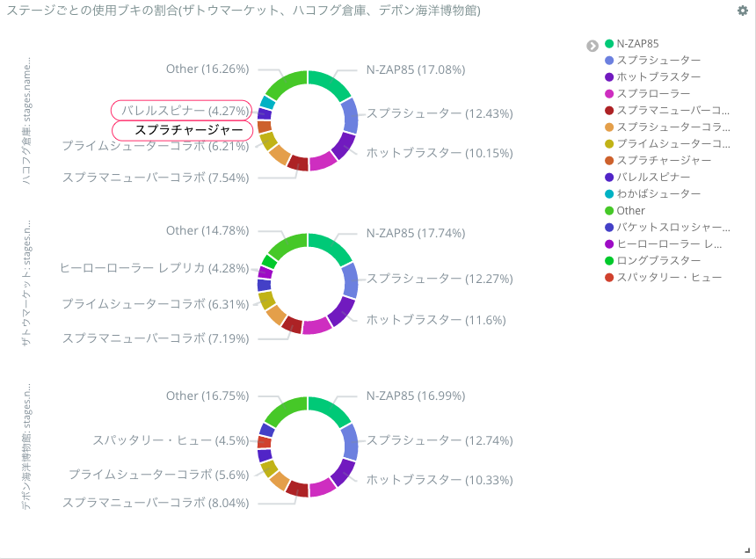The width and height of the screenshot is (756, 559).
Task: Click ホットブラスター (10.15%) chart label
Action: click(440, 153)
